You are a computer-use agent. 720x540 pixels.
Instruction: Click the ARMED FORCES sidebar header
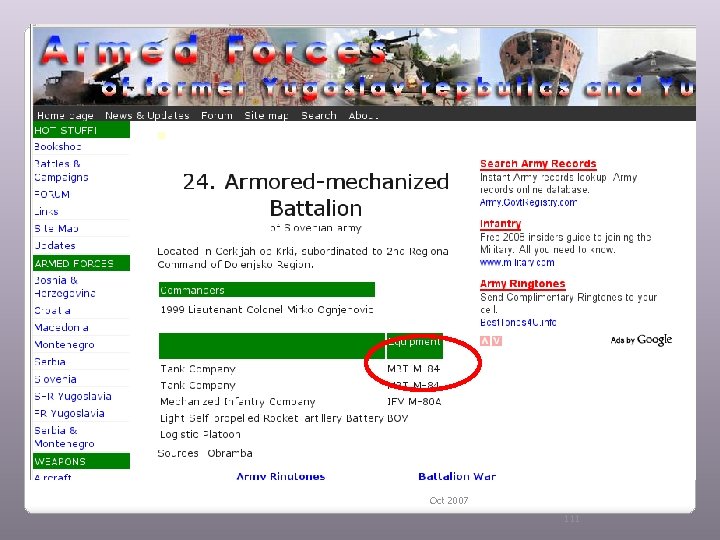point(81,263)
